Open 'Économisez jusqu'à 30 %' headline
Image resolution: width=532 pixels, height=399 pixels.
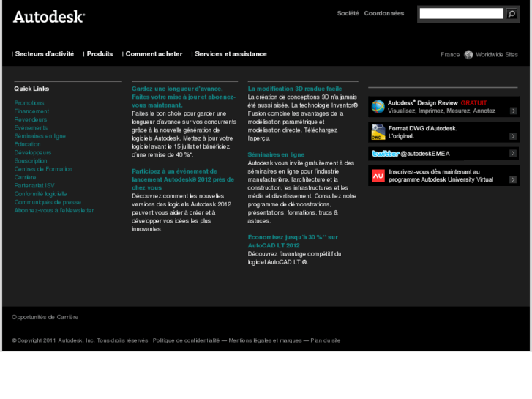point(293,242)
